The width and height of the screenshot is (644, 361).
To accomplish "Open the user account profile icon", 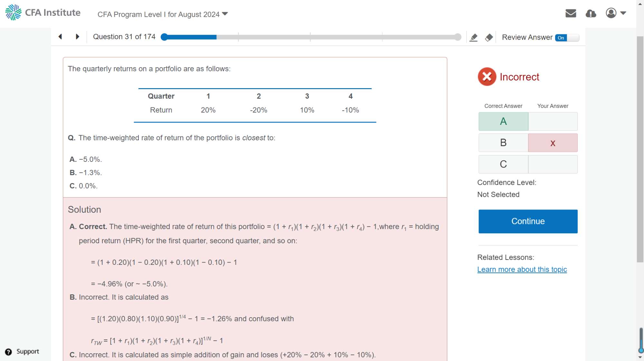I will tap(611, 13).
